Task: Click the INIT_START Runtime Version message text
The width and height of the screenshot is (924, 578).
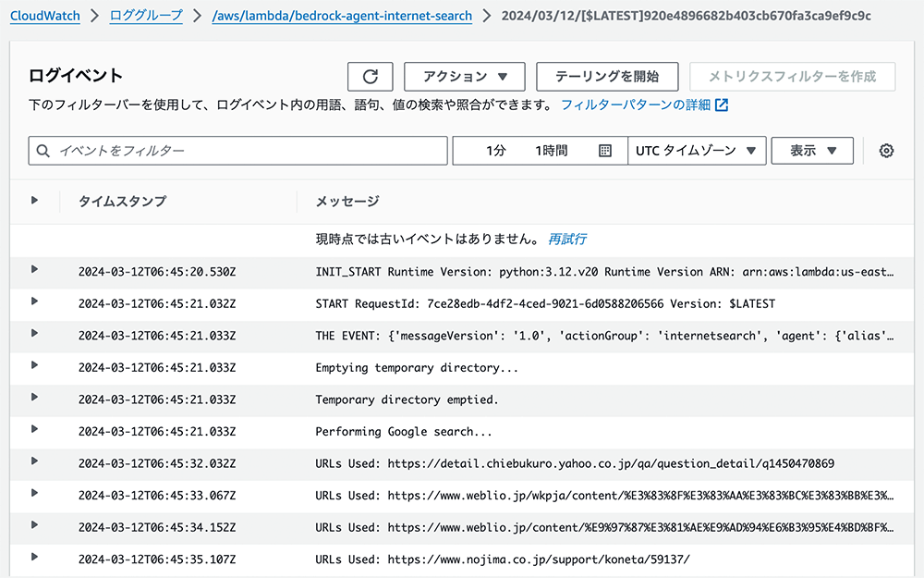Action: pos(604,272)
